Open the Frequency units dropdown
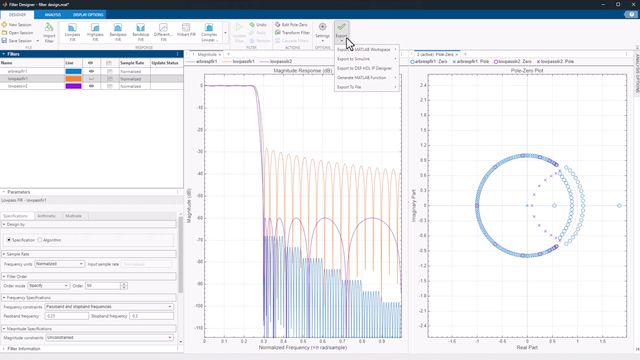The height and width of the screenshot is (360, 640). pos(60,264)
